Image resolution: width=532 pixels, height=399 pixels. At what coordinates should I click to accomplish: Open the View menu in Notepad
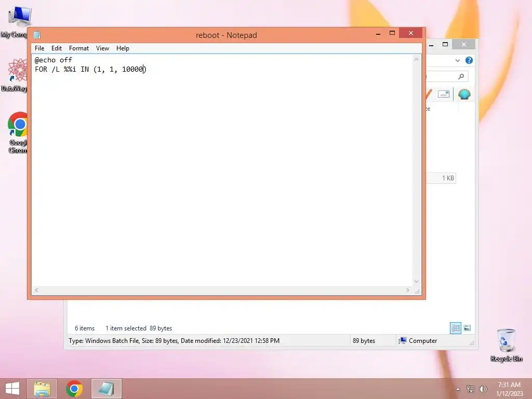(102, 48)
